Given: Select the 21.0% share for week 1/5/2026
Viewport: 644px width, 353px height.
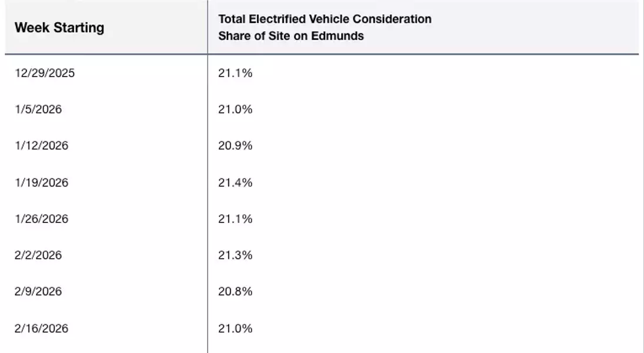Looking at the screenshot, I should click(235, 109).
